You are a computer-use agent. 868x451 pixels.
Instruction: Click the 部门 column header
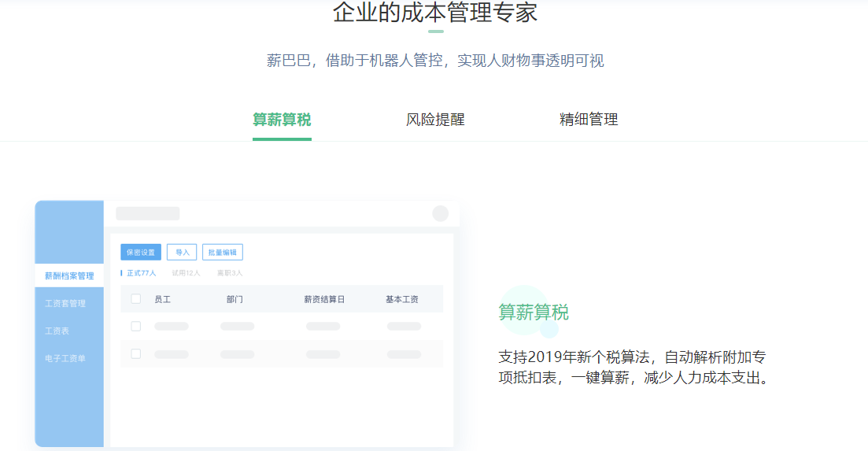[x=235, y=299]
